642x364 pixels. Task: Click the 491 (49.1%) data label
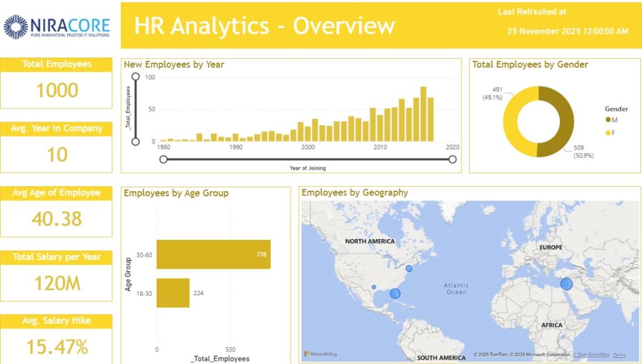coord(493,93)
